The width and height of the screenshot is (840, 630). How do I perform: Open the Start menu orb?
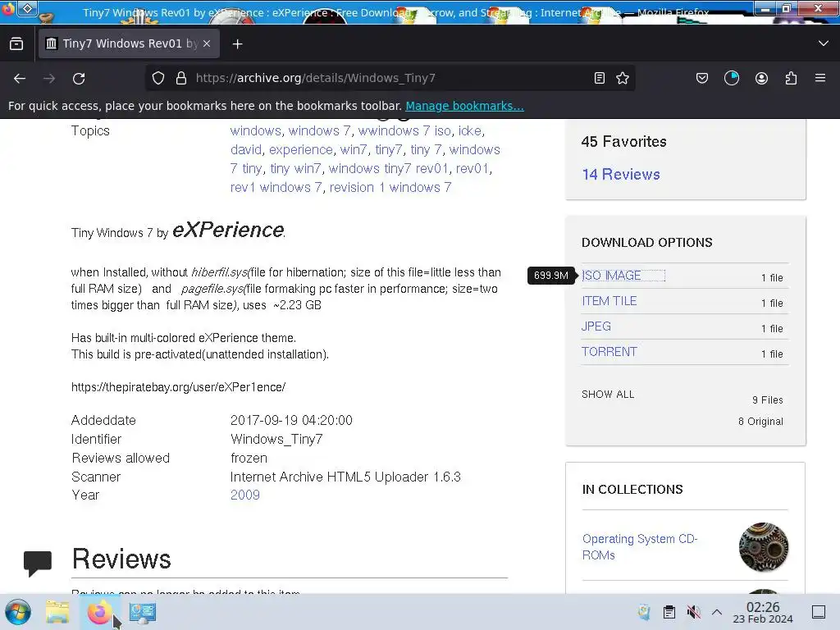click(18, 612)
